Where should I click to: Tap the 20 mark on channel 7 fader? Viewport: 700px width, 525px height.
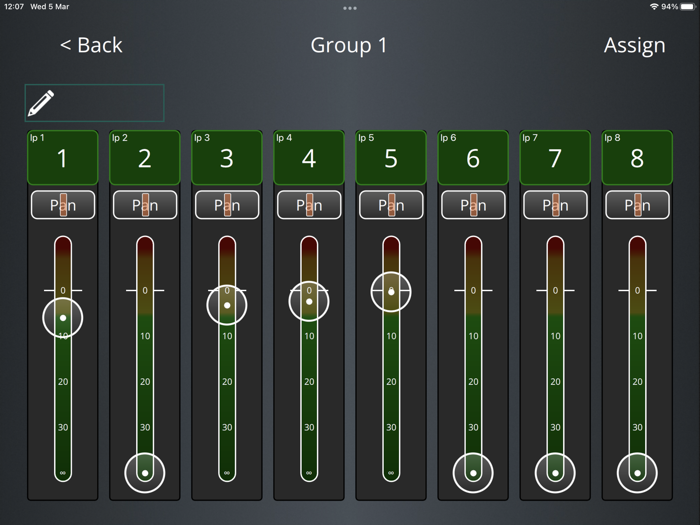pyautogui.click(x=555, y=382)
